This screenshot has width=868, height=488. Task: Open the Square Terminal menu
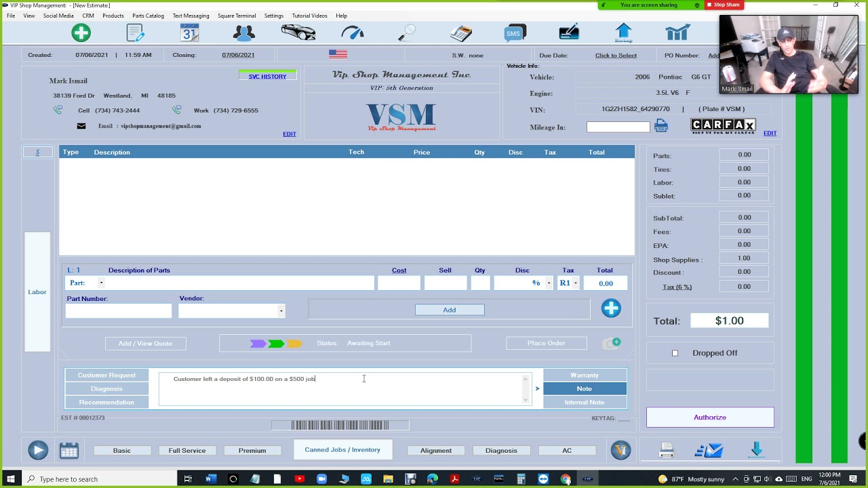(x=237, y=16)
